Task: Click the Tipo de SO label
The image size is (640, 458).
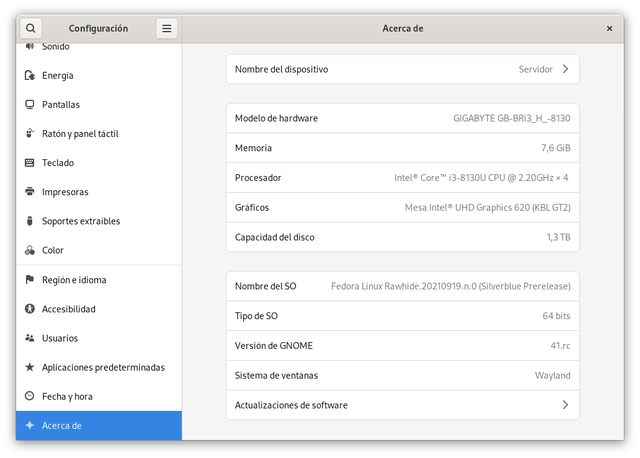Action: coord(256,316)
